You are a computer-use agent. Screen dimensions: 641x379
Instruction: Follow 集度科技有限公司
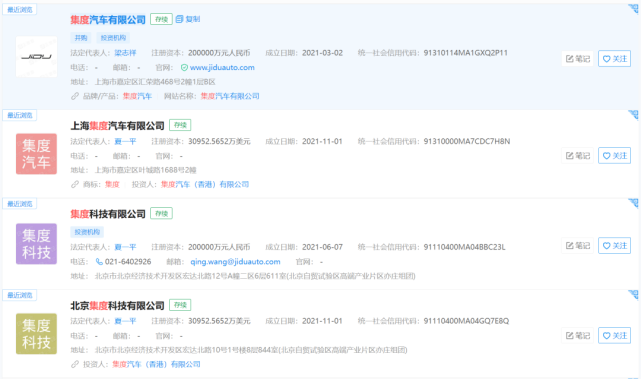point(614,246)
